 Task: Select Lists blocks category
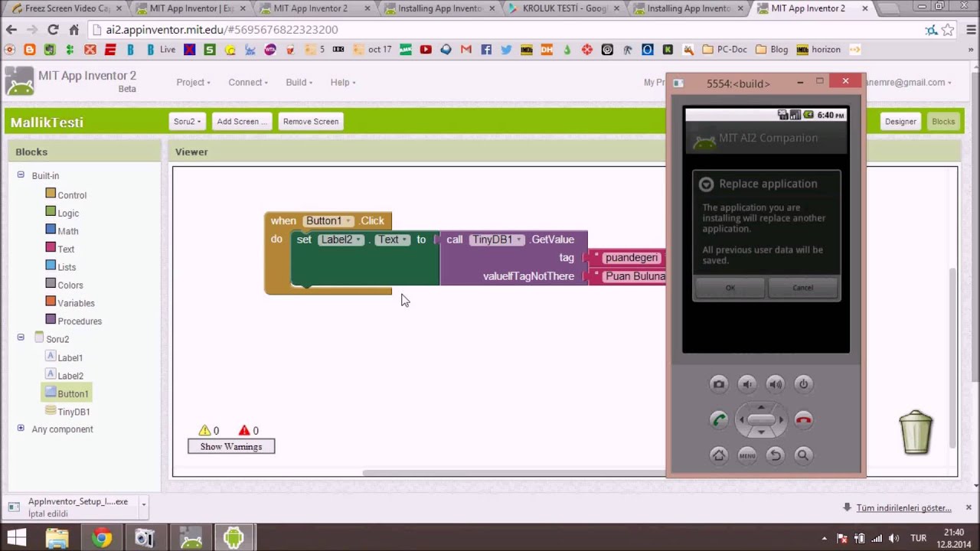pos(60,266)
